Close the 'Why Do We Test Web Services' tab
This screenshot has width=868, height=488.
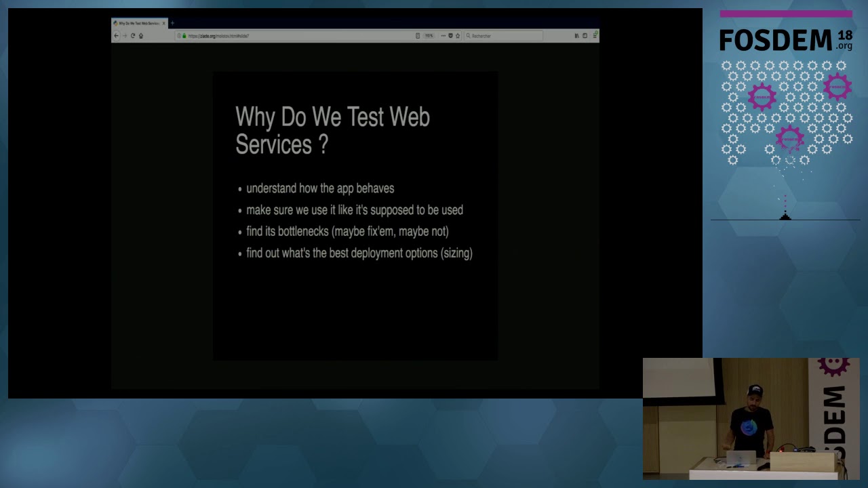(163, 23)
